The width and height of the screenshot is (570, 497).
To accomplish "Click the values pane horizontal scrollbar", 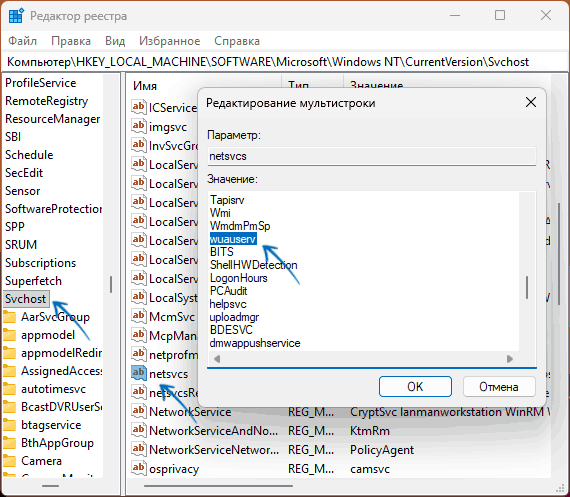I will (x=218, y=486).
